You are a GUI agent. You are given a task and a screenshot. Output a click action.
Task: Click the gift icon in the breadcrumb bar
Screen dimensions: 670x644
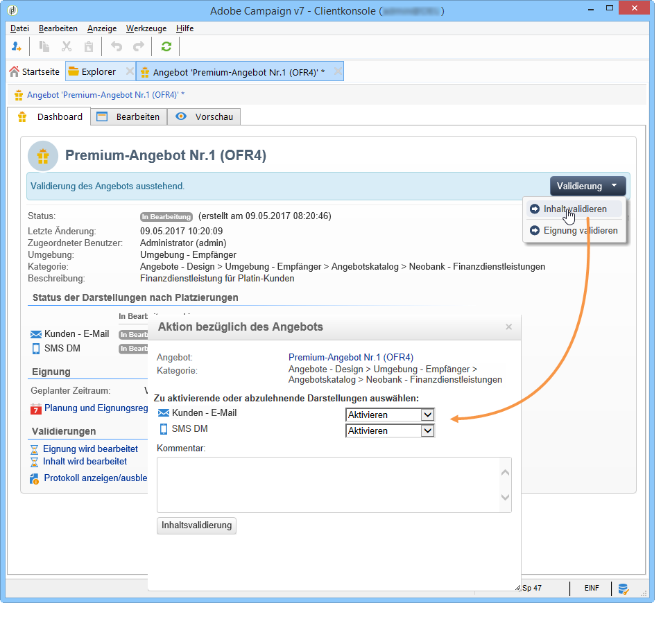click(18, 95)
